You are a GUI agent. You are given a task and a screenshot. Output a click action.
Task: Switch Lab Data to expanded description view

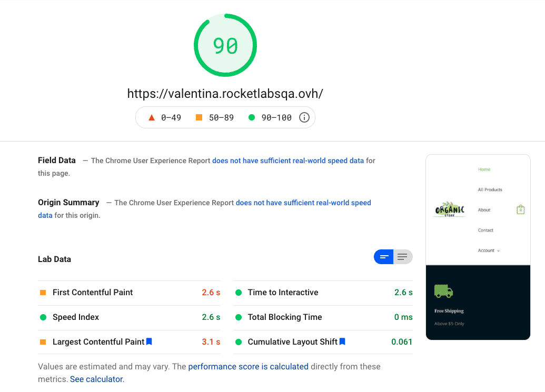tap(403, 257)
